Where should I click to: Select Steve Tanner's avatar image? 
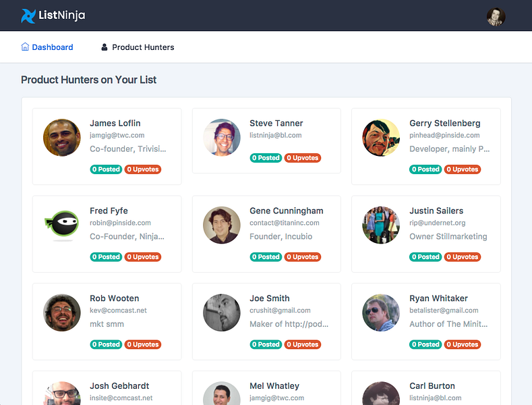pos(222,138)
